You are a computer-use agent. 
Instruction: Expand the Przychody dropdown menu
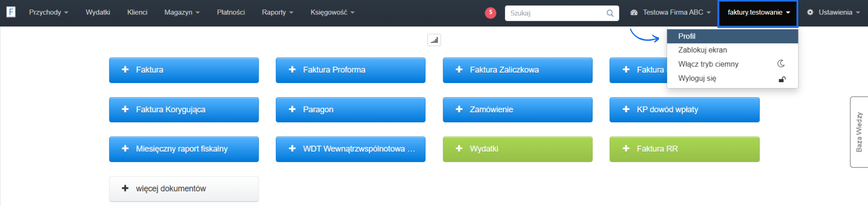pos(48,12)
